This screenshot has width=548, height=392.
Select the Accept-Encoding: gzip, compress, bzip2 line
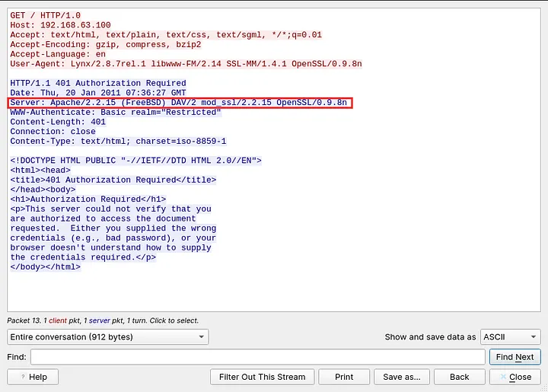(x=106, y=45)
